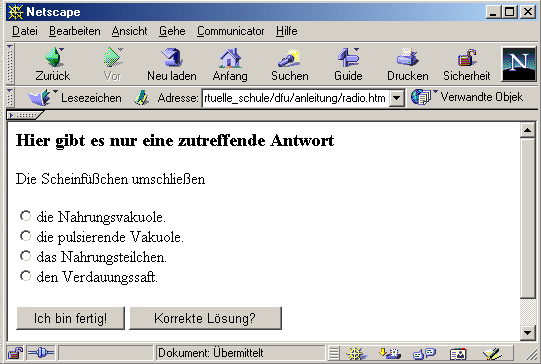The image size is (541, 364).
Task: Click 'Dokument: Übermittelt' status text
Action: tap(210, 353)
